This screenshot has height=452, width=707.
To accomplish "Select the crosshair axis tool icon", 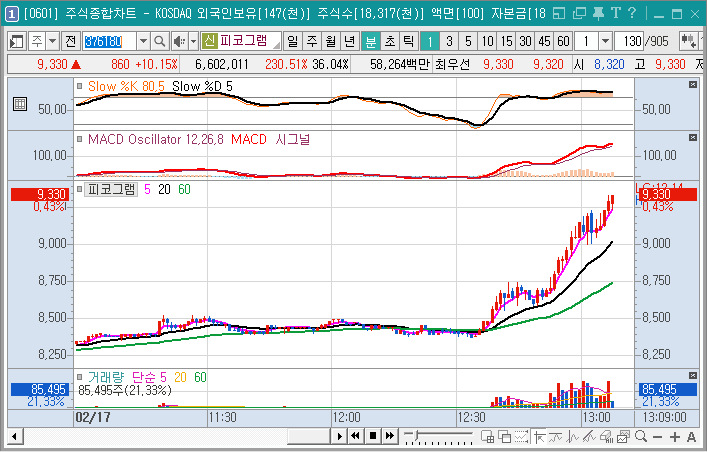I will tap(539, 437).
